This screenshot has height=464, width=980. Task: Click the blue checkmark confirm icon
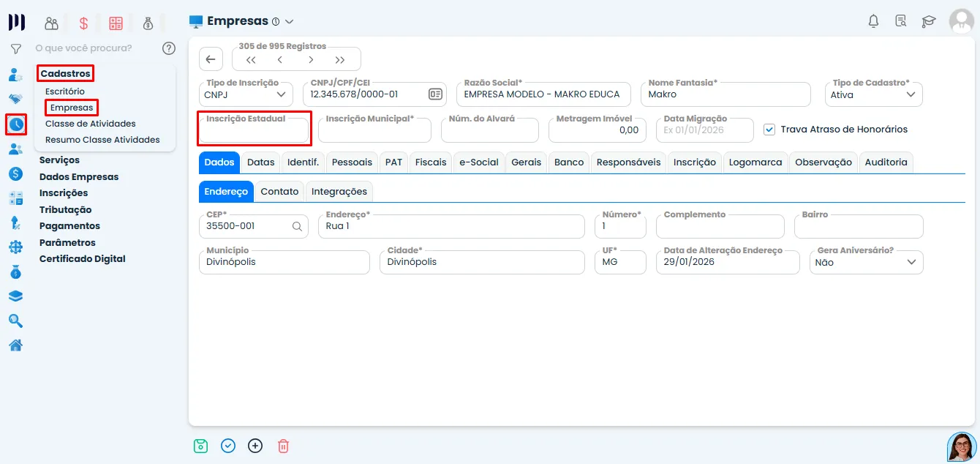coord(227,446)
